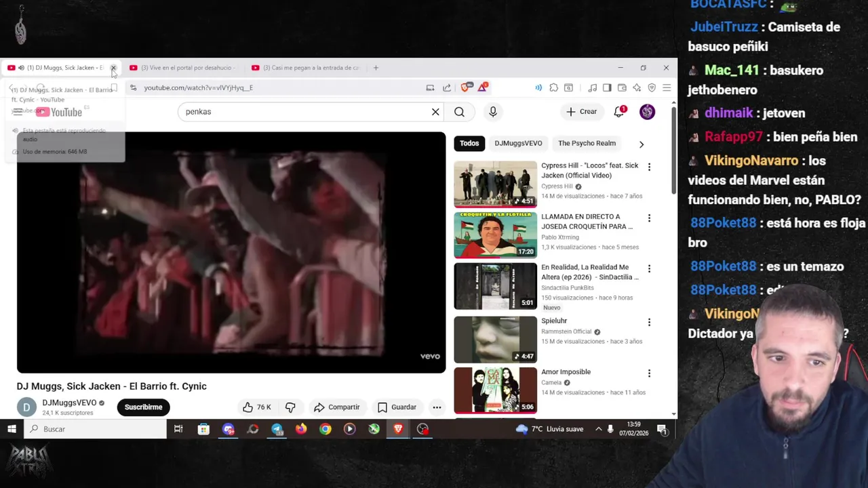Image resolution: width=868 pixels, height=488 pixels.
Task: Open Discord from the taskbar
Action: click(229, 429)
